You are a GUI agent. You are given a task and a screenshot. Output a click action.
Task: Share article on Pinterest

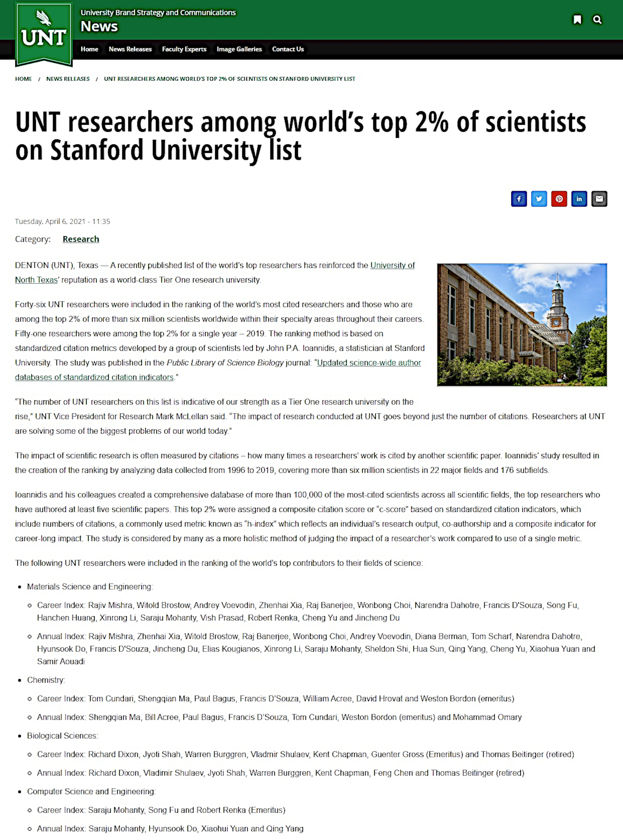559,199
